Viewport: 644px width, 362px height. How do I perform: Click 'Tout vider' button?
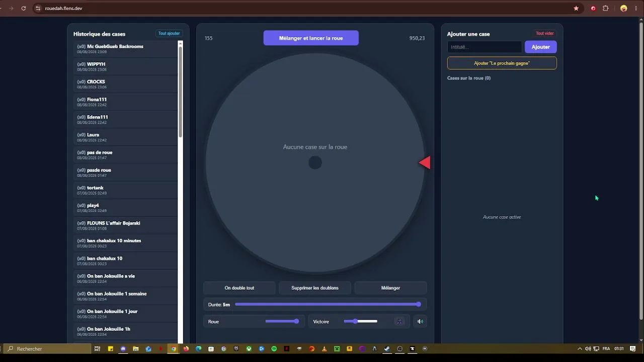tap(545, 34)
